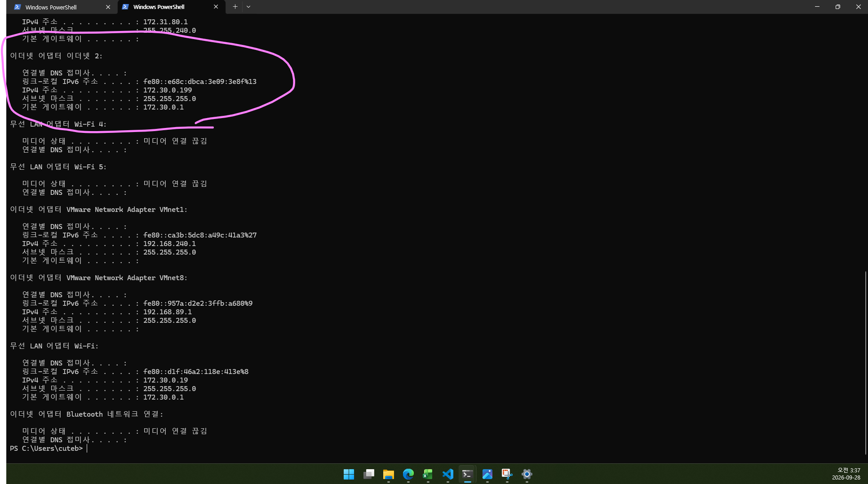The width and height of the screenshot is (868, 484).
Task: Open Settings from the taskbar
Action: point(527,474)
